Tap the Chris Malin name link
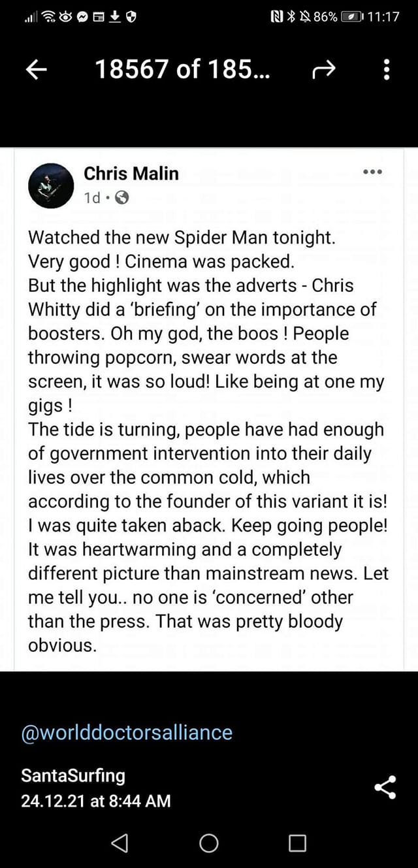The image size is (418, 868). (x=131, y=173)
